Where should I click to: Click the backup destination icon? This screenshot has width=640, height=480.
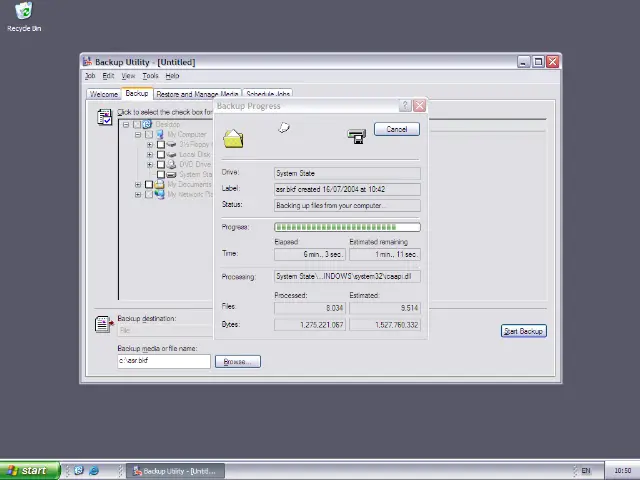coord(104,324)
